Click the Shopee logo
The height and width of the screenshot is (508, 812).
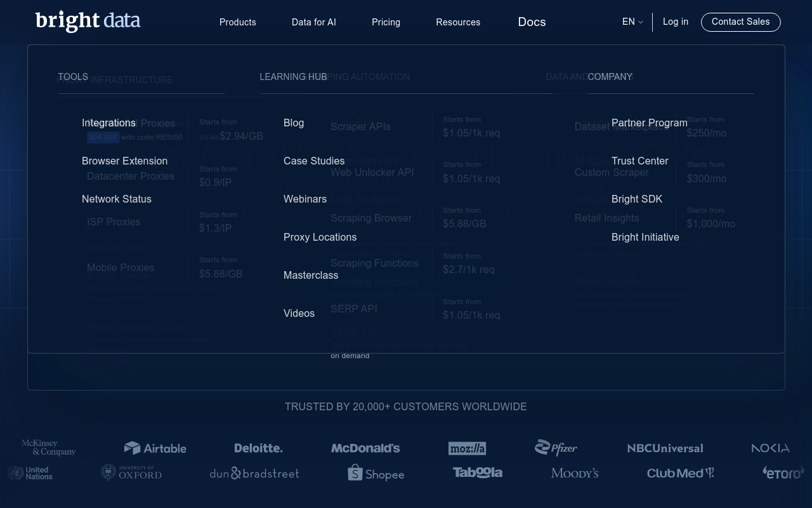[376, 473]
